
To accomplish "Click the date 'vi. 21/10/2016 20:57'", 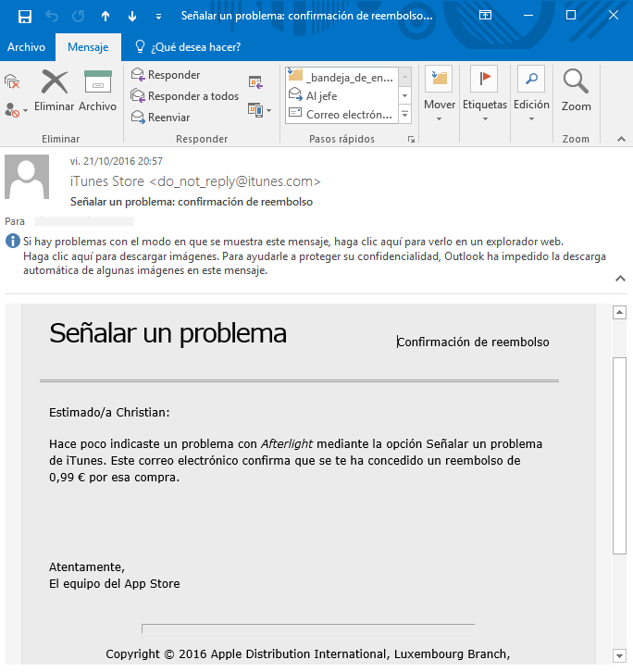I will tap(117, 161).
